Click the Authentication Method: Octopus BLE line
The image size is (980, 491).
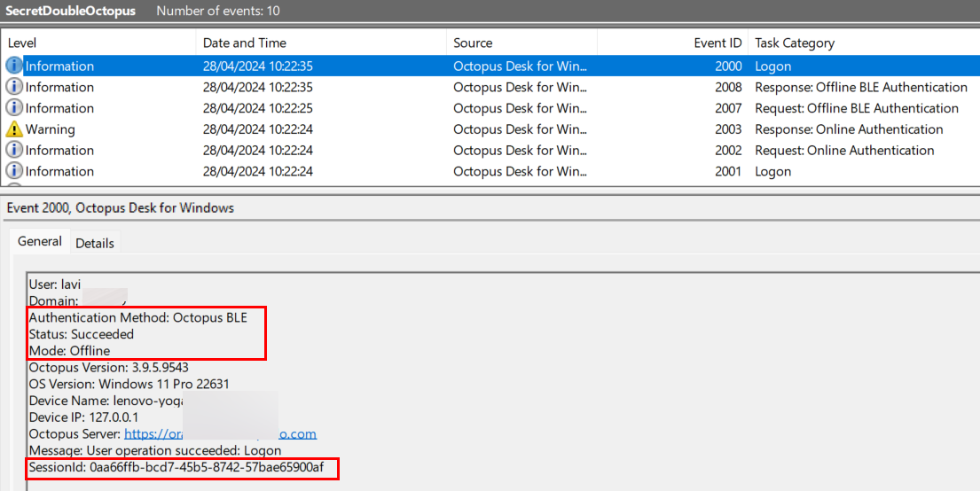pos(137,317)
